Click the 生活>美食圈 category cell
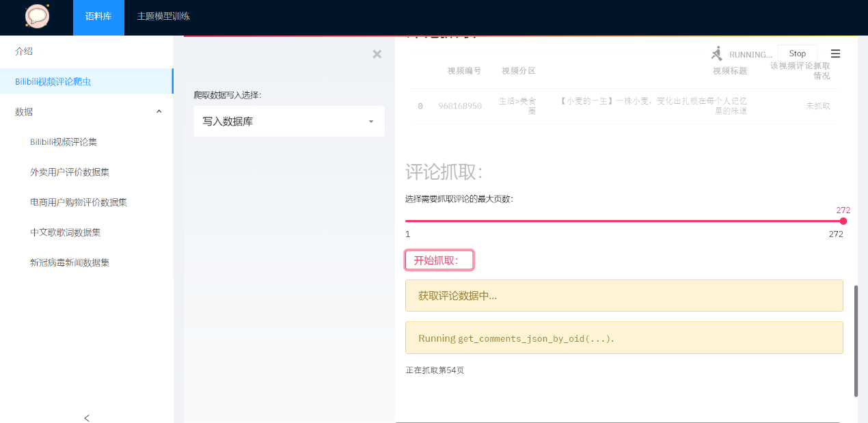 pos(518,106)
